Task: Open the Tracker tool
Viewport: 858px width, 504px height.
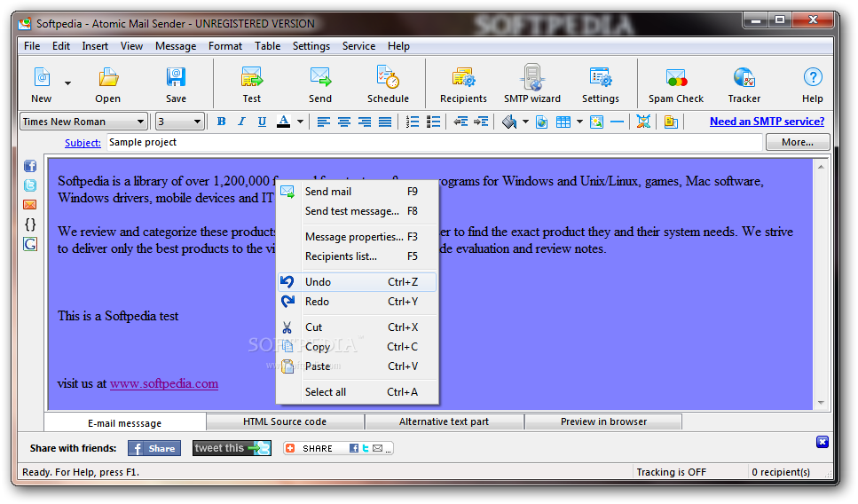Action: click(744, 83)
